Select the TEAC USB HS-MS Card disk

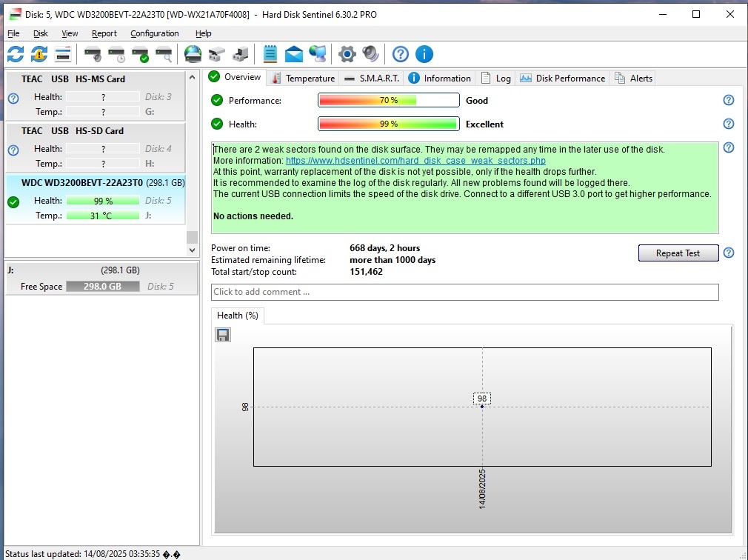(96, 96)
